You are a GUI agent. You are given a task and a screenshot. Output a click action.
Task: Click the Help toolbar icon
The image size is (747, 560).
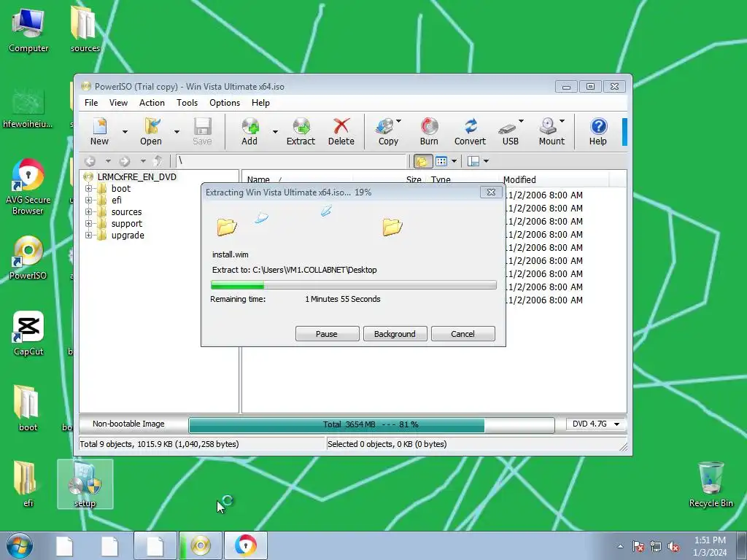598,131
